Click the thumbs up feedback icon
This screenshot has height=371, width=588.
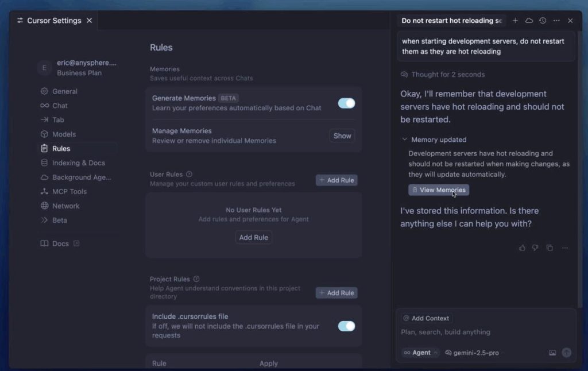522,248
